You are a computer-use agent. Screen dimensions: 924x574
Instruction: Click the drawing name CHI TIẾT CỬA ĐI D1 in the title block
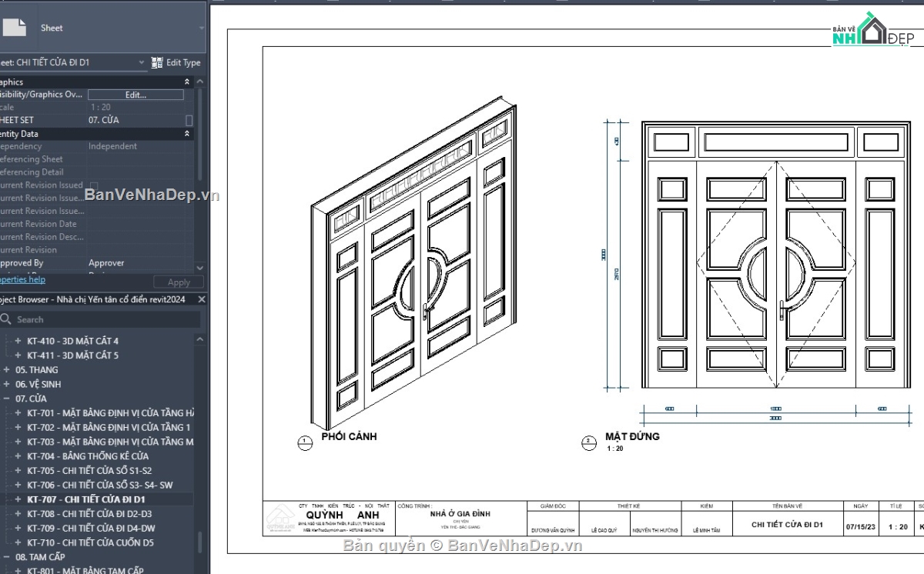[788, 525]
